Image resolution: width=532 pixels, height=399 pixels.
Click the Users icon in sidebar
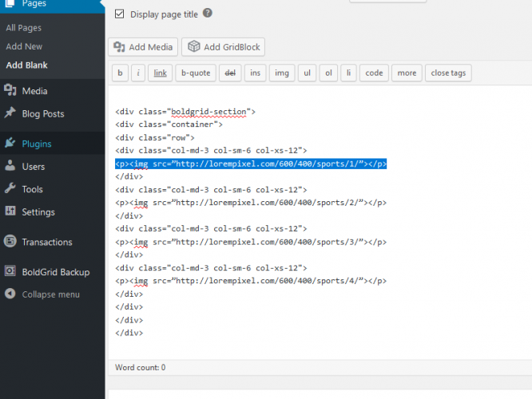pos(10,167)
